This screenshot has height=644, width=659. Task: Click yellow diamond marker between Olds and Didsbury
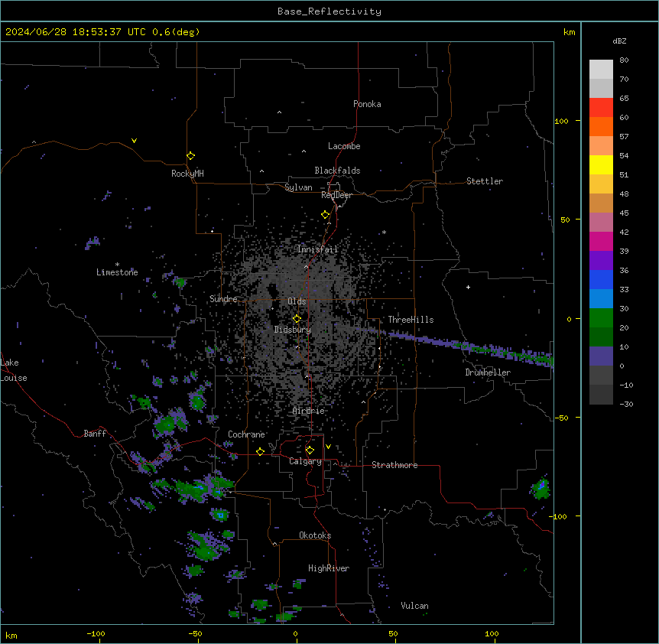(297, 319)
